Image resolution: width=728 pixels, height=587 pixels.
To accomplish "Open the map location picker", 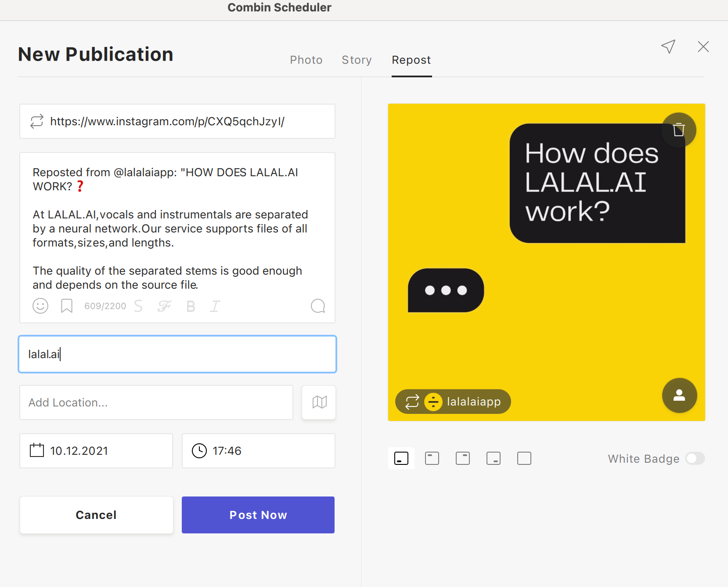I will pos(319,402).
